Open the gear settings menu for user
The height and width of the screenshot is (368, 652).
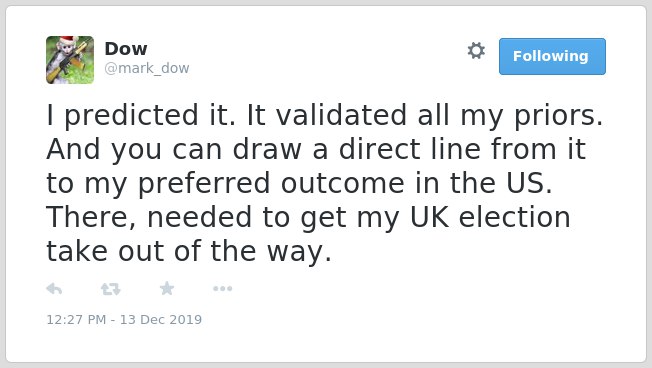point(476,51)
